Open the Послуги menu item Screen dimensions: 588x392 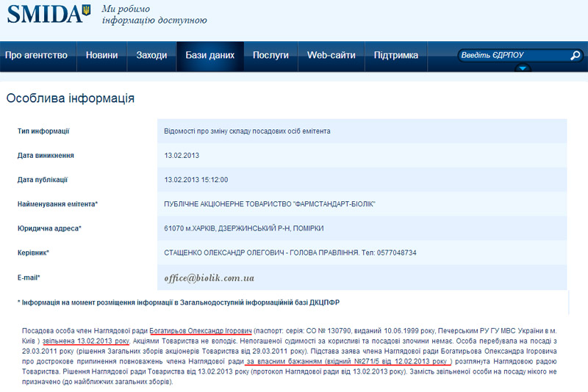click(x=270, y=55)
